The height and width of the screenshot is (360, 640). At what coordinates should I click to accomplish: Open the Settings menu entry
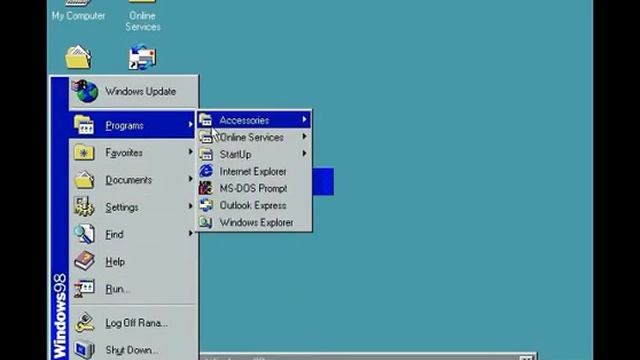133,207
